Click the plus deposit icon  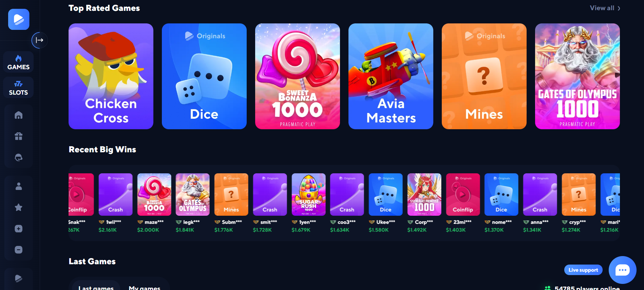click(19, 229)
